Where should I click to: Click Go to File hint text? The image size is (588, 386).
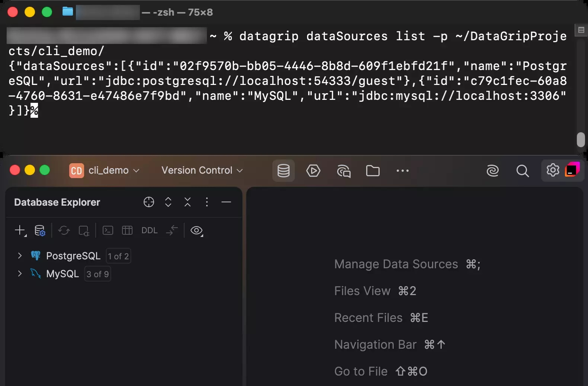(361, 371)
